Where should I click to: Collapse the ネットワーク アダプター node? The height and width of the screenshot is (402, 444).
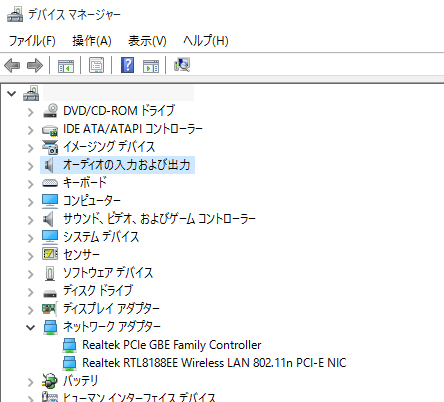[x=30, y=327]
